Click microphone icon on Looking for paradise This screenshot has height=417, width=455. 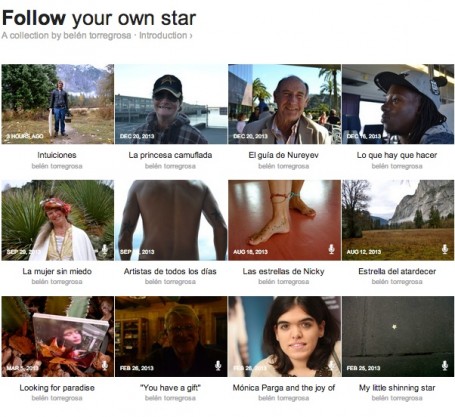click(x=105, y=365)
